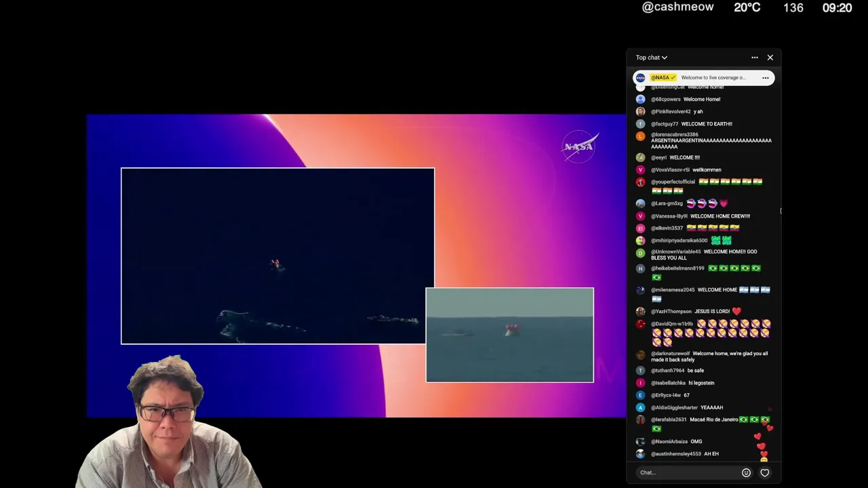
Task: Click the NASA channel avatar in pinned message
Action: (640, 78)
